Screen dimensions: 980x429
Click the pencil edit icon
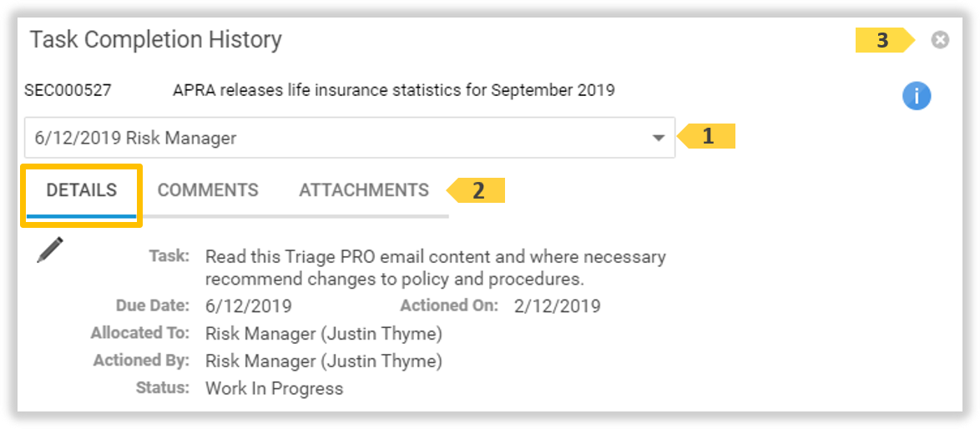point(50,250)
